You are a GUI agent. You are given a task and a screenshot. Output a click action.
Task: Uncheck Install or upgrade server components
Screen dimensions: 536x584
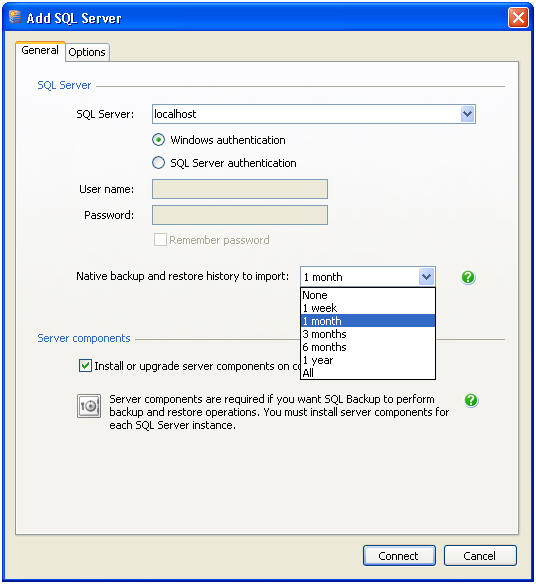click(x=85, y=365)
